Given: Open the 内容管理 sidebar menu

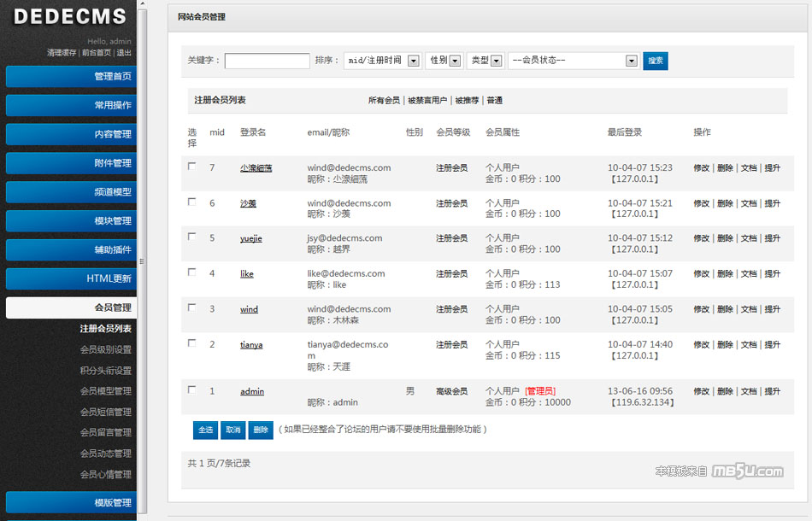Looking at the screenshot, I should click(x=71, y=134).
